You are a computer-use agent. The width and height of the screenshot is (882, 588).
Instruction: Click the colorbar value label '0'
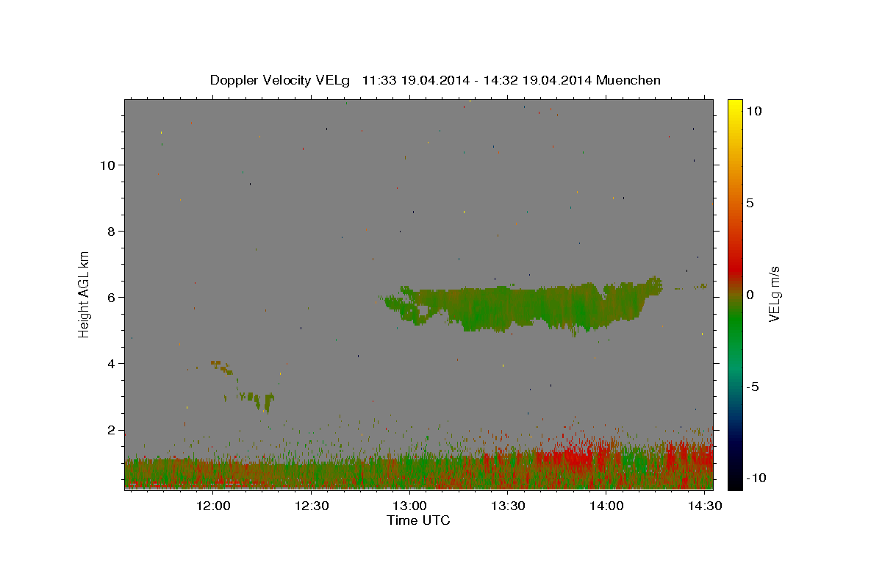750,295
